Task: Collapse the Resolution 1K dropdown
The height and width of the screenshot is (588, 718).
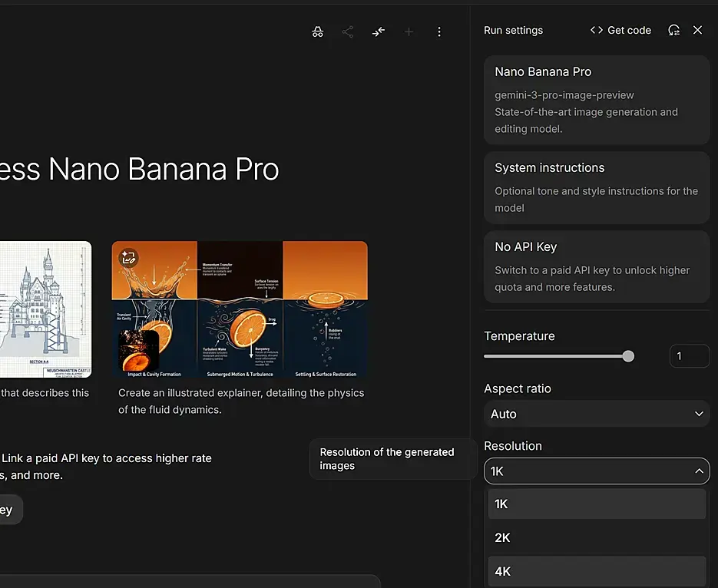Action: click(597, 471)
